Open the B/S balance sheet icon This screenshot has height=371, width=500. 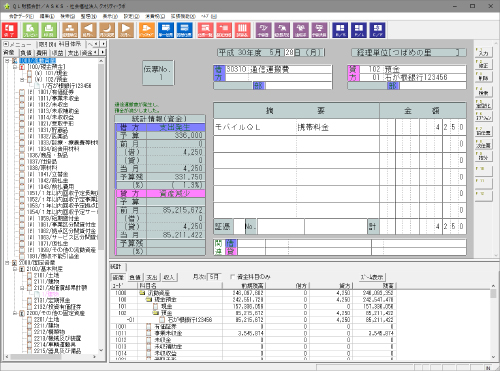pos(340,30)
